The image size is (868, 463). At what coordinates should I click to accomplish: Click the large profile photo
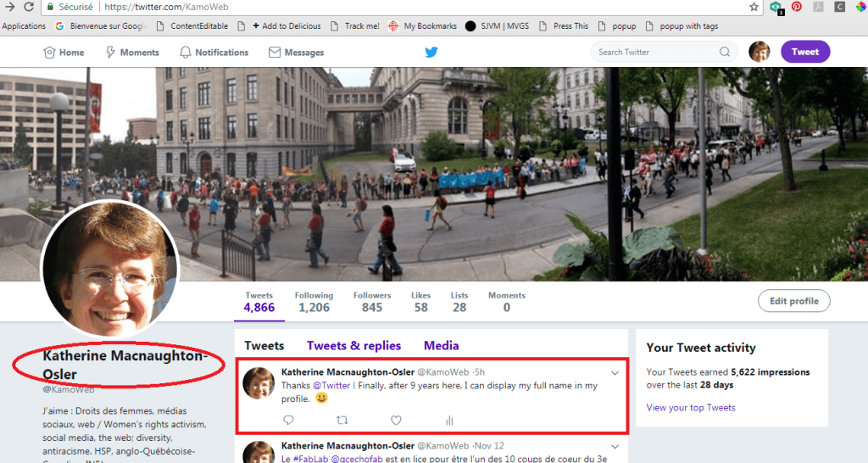point(110,268)
